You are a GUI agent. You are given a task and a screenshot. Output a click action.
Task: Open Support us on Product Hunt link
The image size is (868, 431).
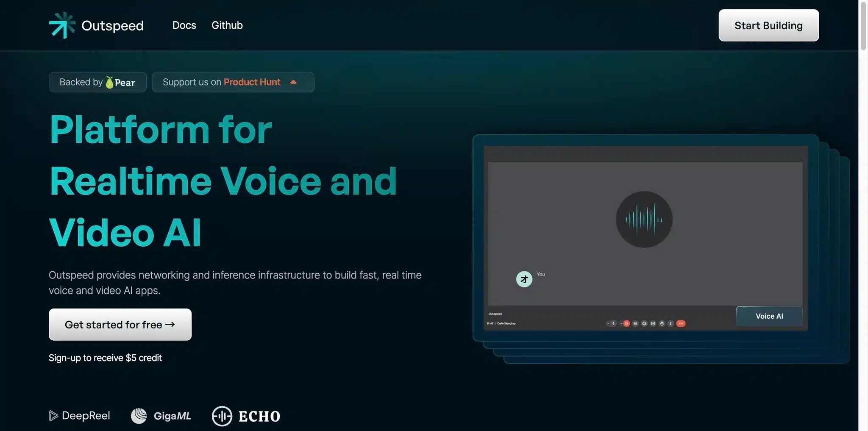(233, 82)
